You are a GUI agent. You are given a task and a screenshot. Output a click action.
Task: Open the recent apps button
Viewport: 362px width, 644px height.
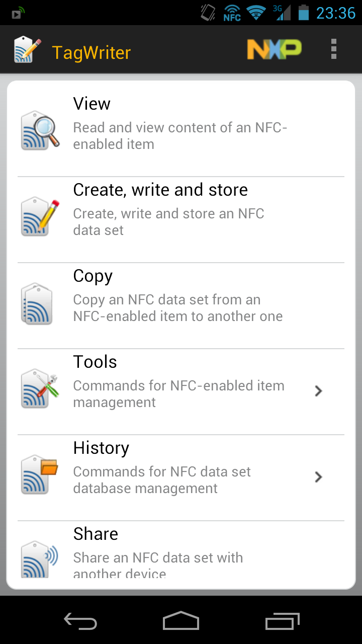(282, 621)
